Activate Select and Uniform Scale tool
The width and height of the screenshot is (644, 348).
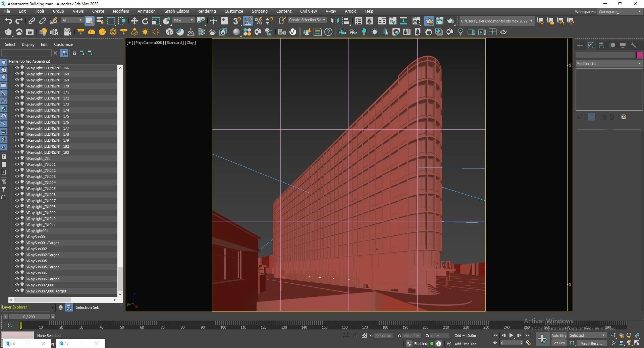click(x=156, y=21)
